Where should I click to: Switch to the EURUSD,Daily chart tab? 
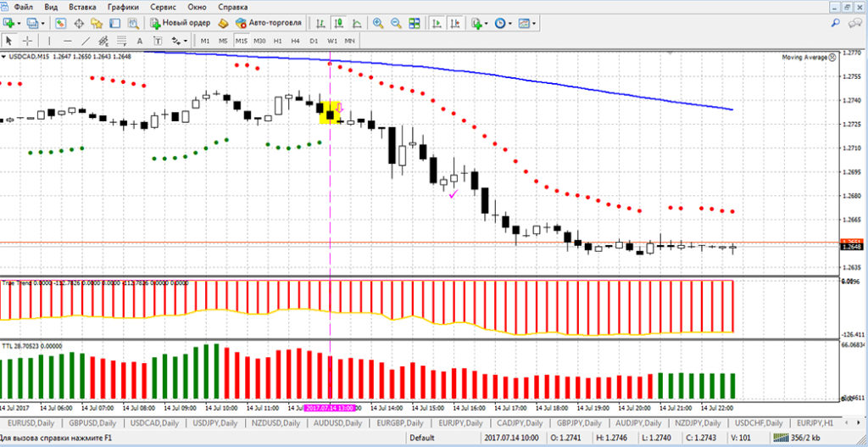click(31, 422)
